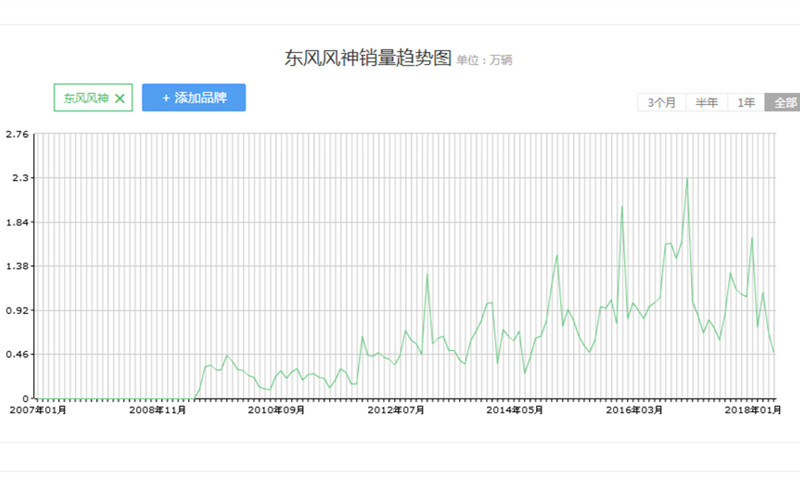Click the 2.76 y-axis maximum label
The image size is (800, 480).
coord(17,134)
